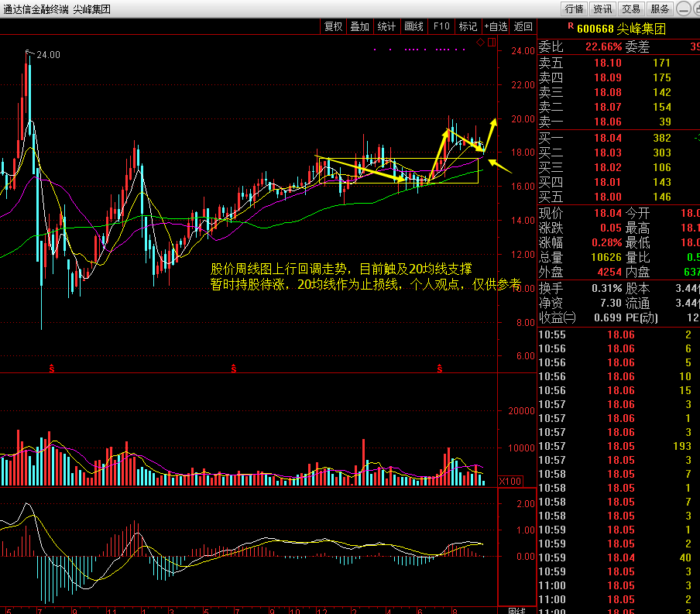The height and width of the screenshot is (614, 700).
Task: Click the red square icon above the chart
Action: [x=492, y=42]
